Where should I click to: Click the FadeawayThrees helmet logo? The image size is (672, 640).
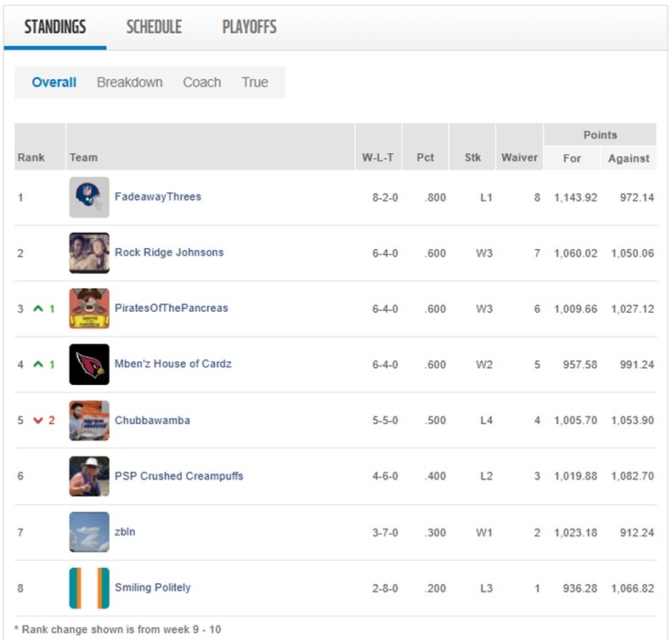(x=89, y=197)
